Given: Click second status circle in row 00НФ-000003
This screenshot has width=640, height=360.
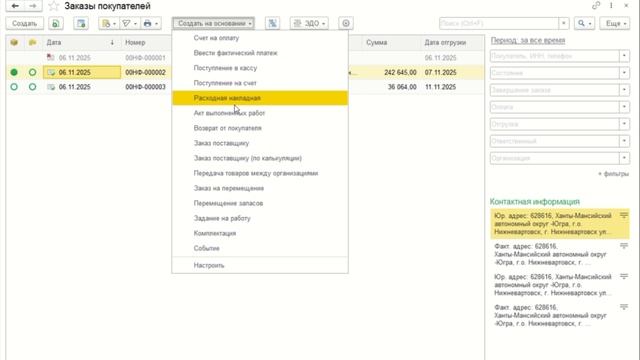Looking at the screenshot, I should (32, 87).
